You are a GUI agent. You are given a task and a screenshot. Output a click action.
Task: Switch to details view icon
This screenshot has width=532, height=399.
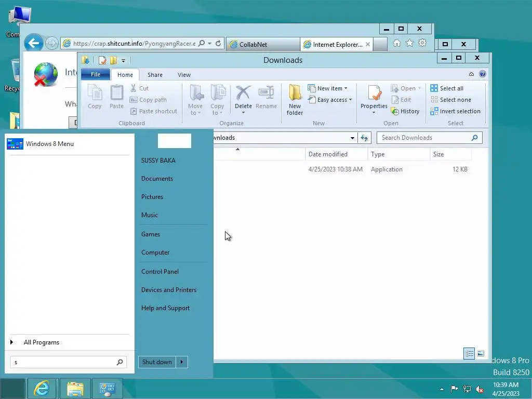pyautogui.click(x=469, y=353)
